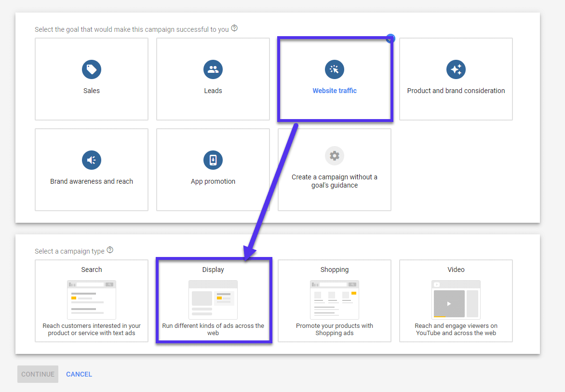Image resolution: width=565 pixels, height=392 pixels.
Task: Click the App promotion phone icon
Action: point(213,160)
